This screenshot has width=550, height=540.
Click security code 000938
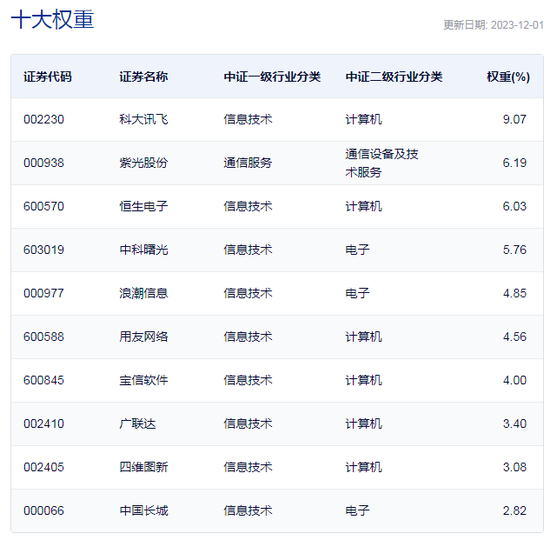point(44,163)
